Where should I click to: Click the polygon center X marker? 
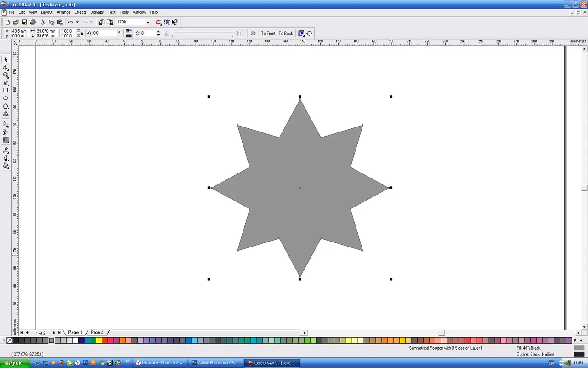[300, 188]
